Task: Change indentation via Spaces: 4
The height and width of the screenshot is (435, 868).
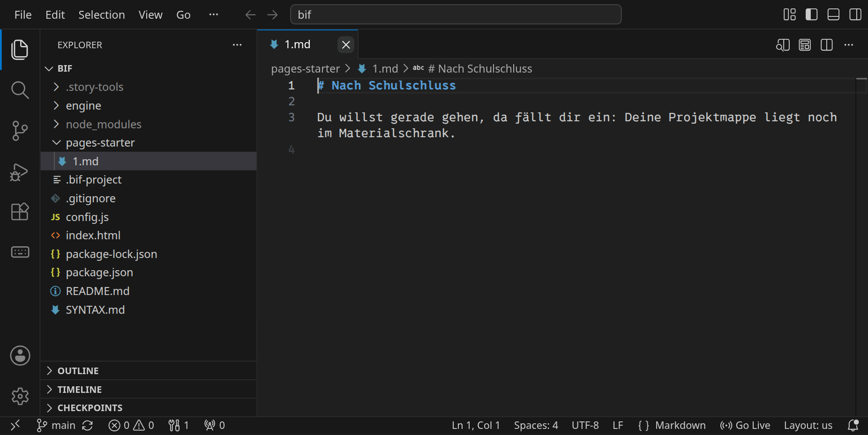Action: pos(536,425)
